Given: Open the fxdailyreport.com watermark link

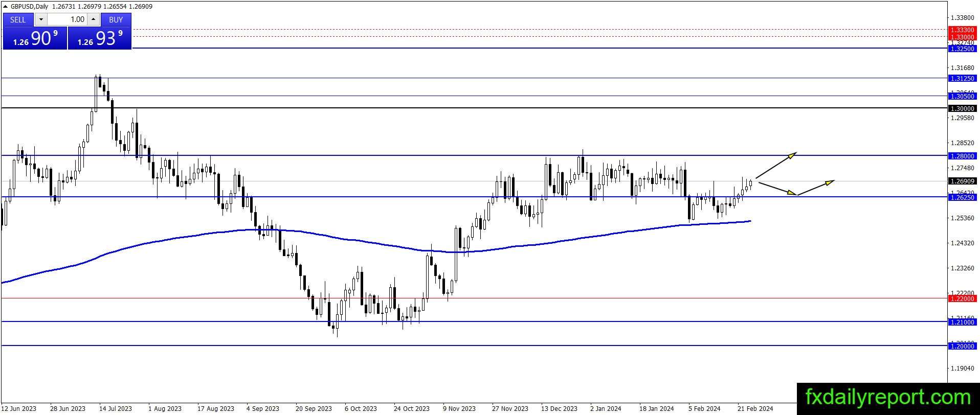Looking at the screenshot, I should [888, 398].
